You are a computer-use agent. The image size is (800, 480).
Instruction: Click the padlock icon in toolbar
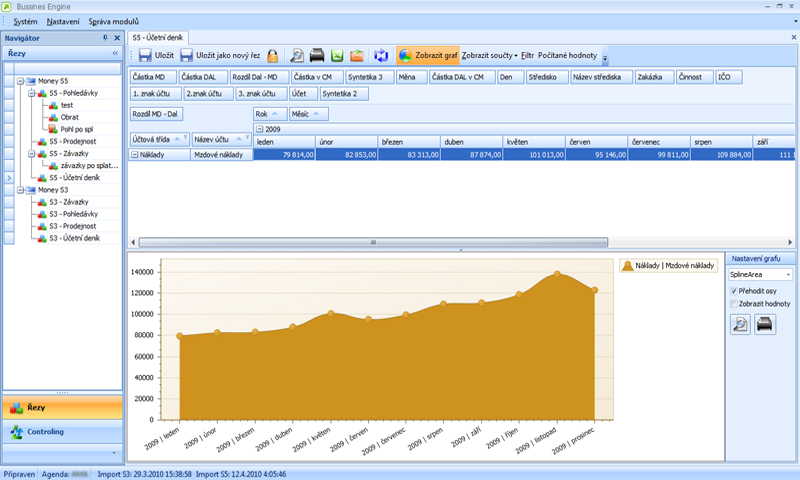click(272, 56)
